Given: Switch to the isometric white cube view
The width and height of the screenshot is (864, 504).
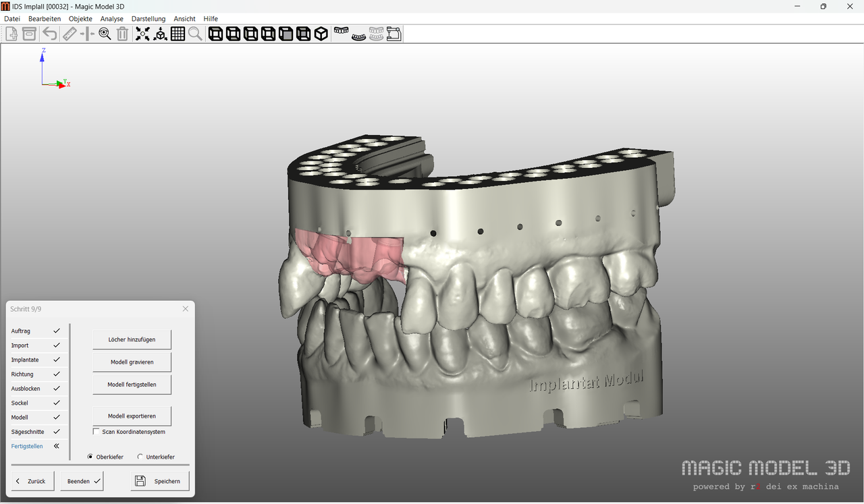Looking at the screenshot, I should point(321,34).
